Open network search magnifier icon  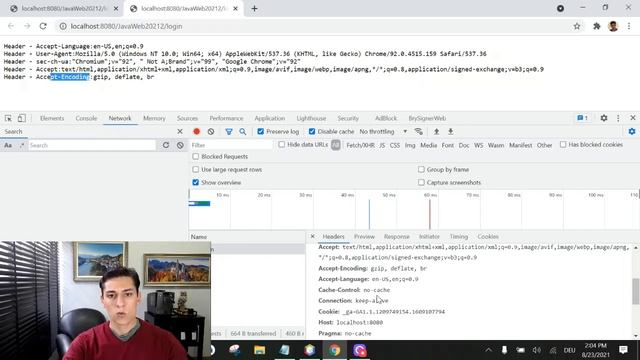tap(242, 131)
